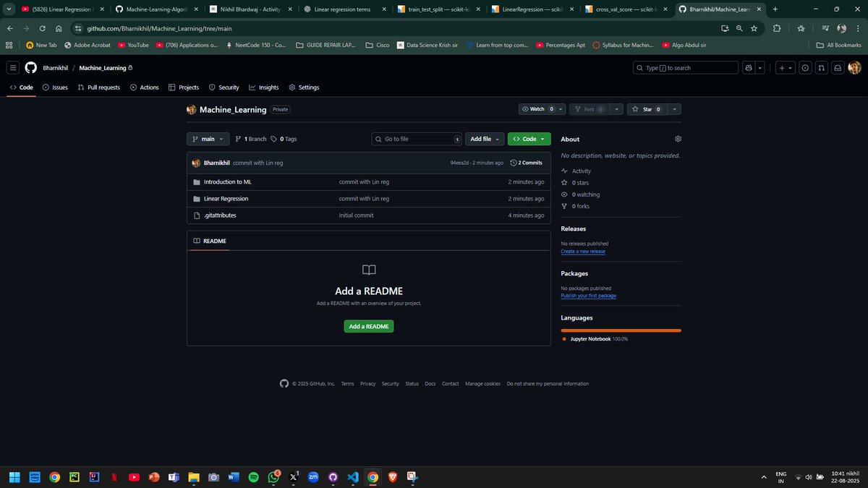The image size is (868, 488).
Task: Open your Pull requests header icon
Action: pyautogui.click(x=822, y=67)
